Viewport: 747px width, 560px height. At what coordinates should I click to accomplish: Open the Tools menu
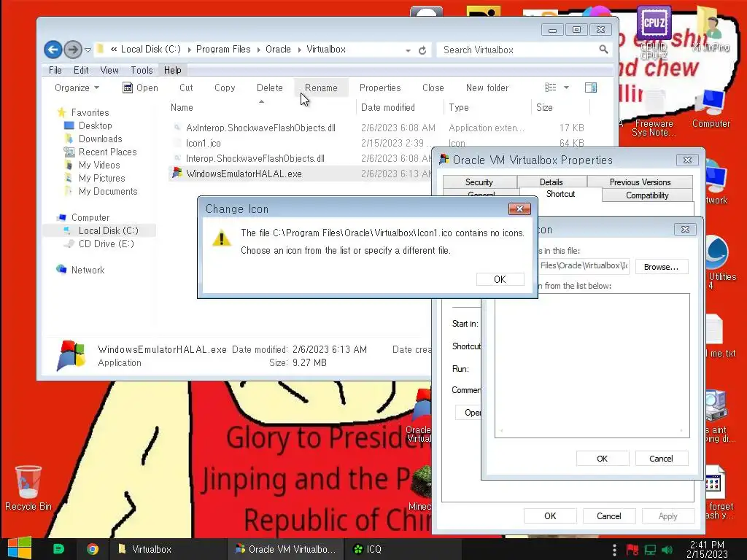[142, 70]
